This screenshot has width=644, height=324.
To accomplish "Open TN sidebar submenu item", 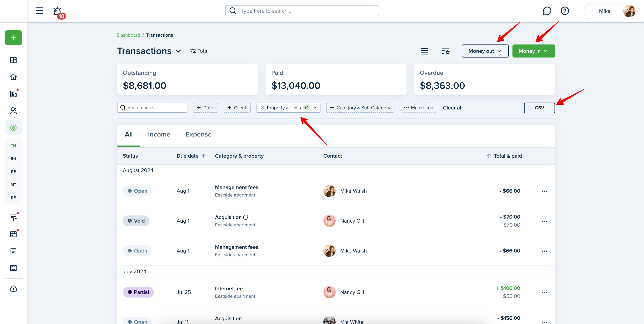I will 13,146.
